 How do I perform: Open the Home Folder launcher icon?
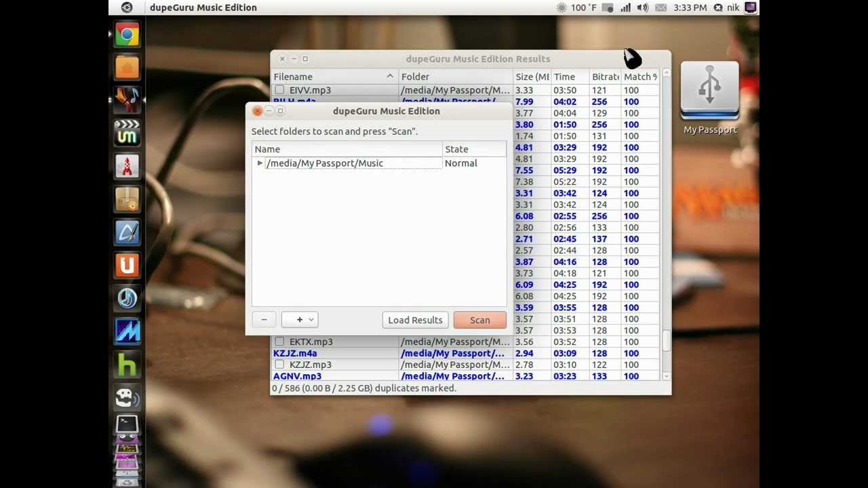coord(127,67)
